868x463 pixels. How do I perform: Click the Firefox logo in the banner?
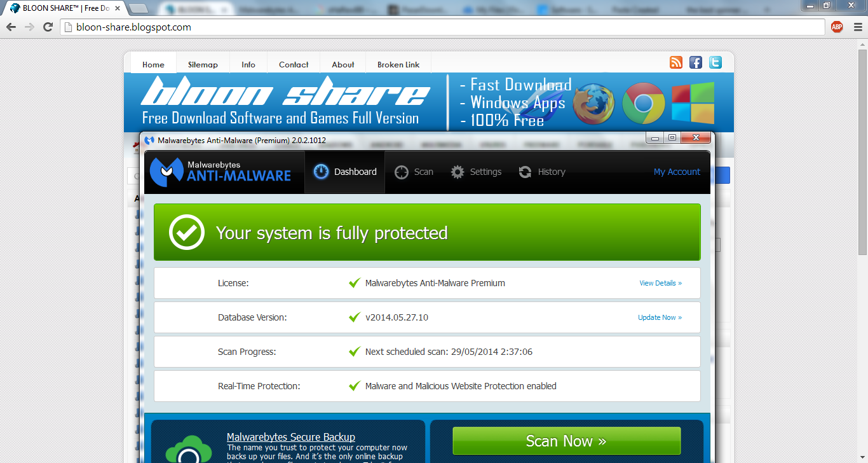coord(594,104)
